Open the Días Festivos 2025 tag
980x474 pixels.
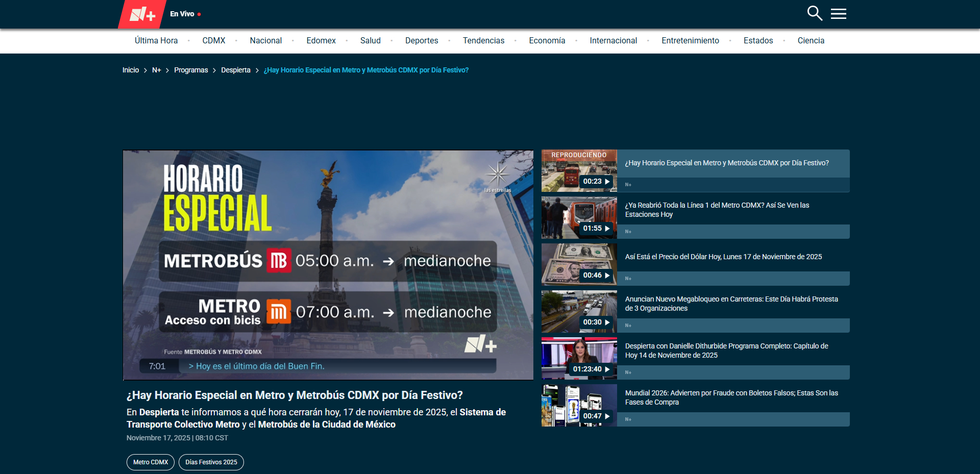coord(211,462)
